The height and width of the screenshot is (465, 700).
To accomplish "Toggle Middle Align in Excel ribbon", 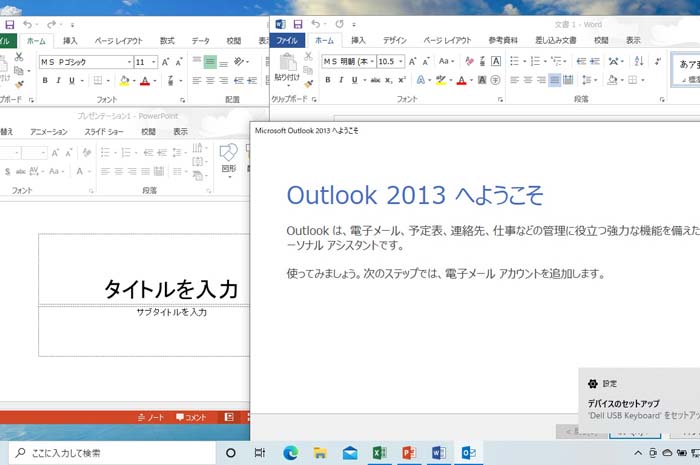I will pos(210,61).
